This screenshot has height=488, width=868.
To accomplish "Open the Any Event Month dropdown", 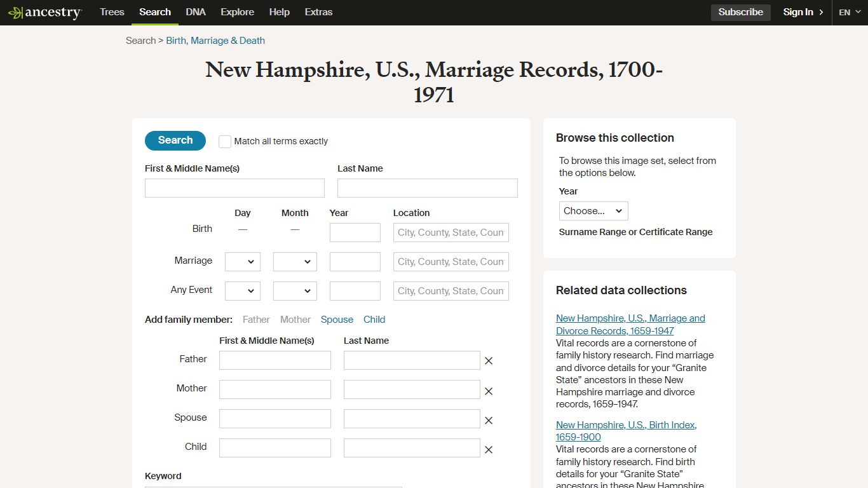I will [295, 291].
